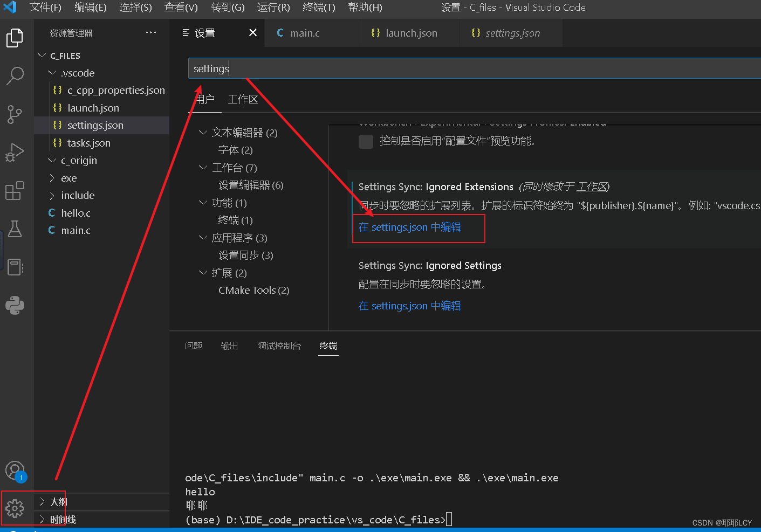Select the 工作区 settings scope tab

point(243,99)
